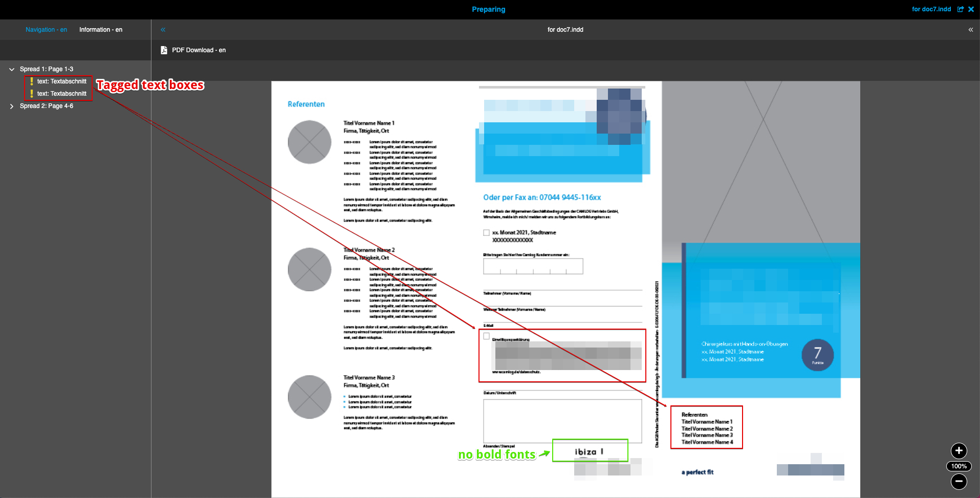Image resolution: width=980 pixels, height=498 pixels.
Task: Click the PDF file icon
Action: coord(164,50)
